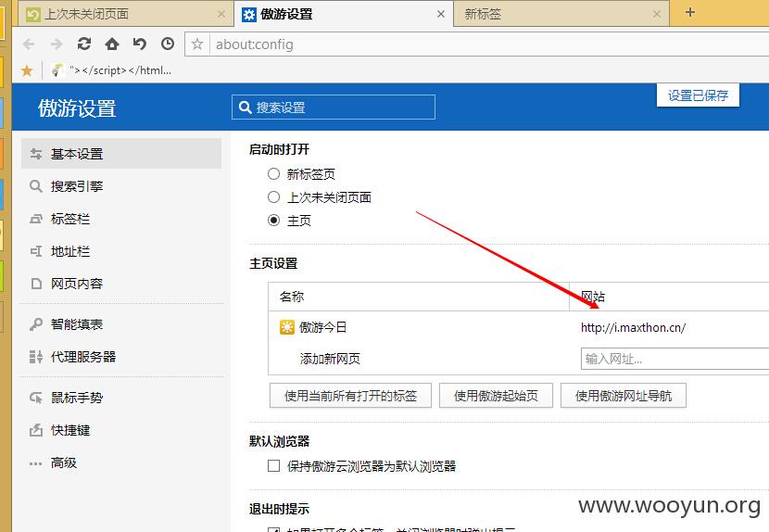Click the 傲游设置 page title
Screen dimensions: 769x532
(77, 108)
